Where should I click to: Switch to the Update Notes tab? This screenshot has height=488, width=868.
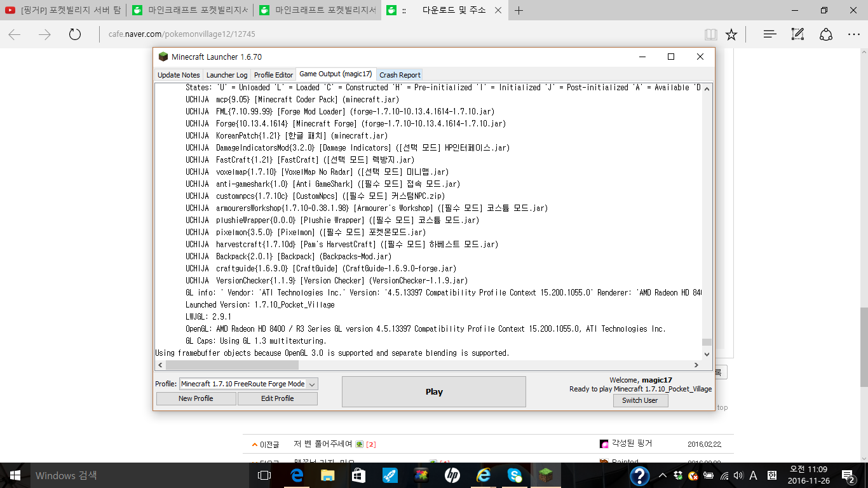[x=179, y=75]
